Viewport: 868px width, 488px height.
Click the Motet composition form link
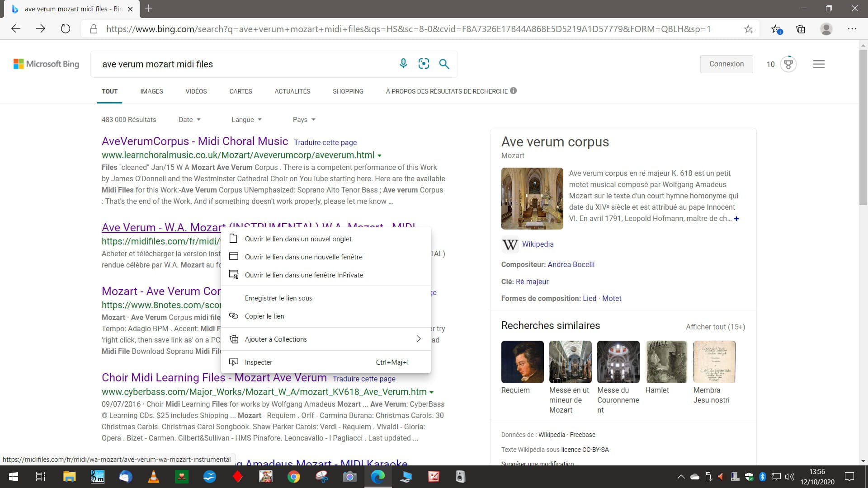pos(612,299)
